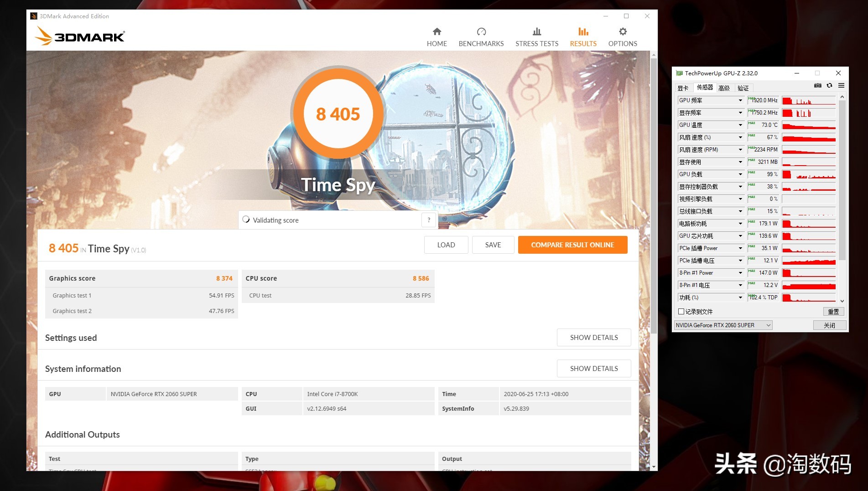Open the 总线接口负载 sensor dropdown
868x491 pixels.
click(740, 211)
